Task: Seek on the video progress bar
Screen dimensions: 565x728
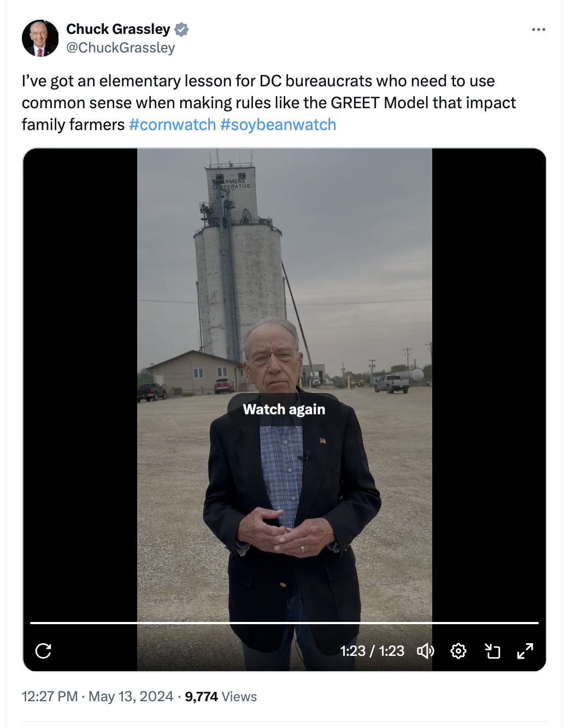Action: (284, 623)
